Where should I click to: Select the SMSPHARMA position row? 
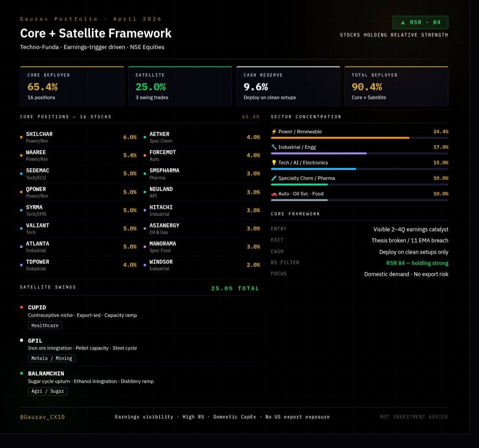point(202,174)
